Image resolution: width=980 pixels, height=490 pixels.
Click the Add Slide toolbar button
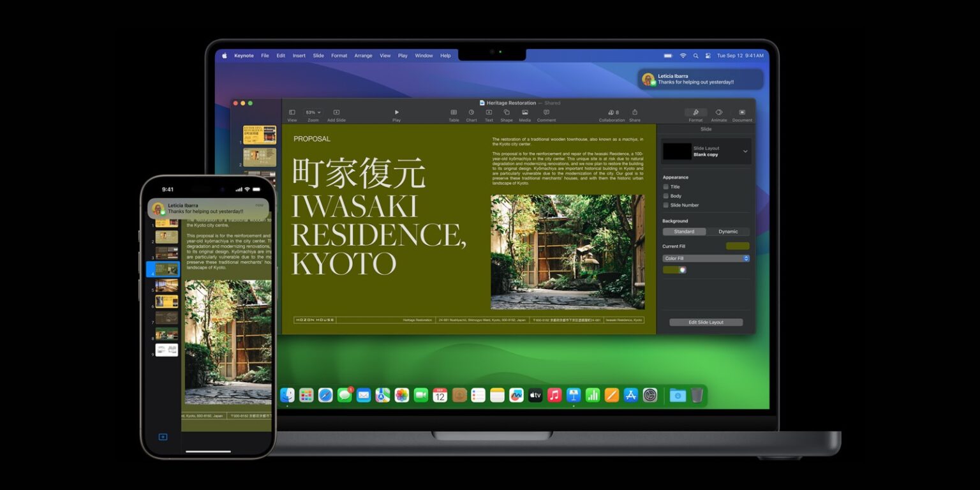(x=336, y=113)
